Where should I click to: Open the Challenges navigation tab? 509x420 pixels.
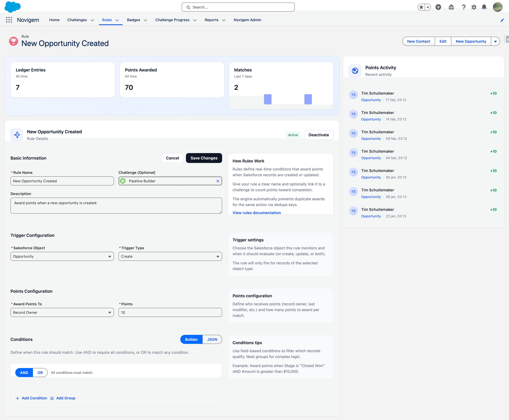click(x=77, y=20)
